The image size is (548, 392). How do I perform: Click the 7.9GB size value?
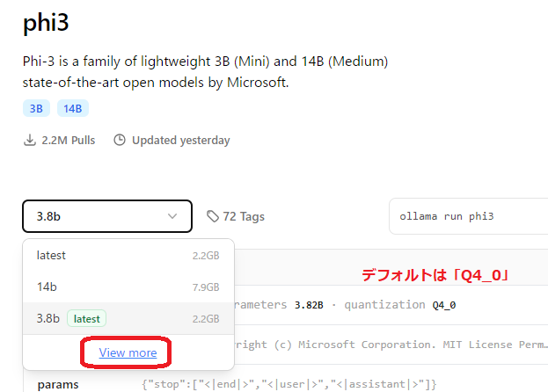tap(206, 287)
